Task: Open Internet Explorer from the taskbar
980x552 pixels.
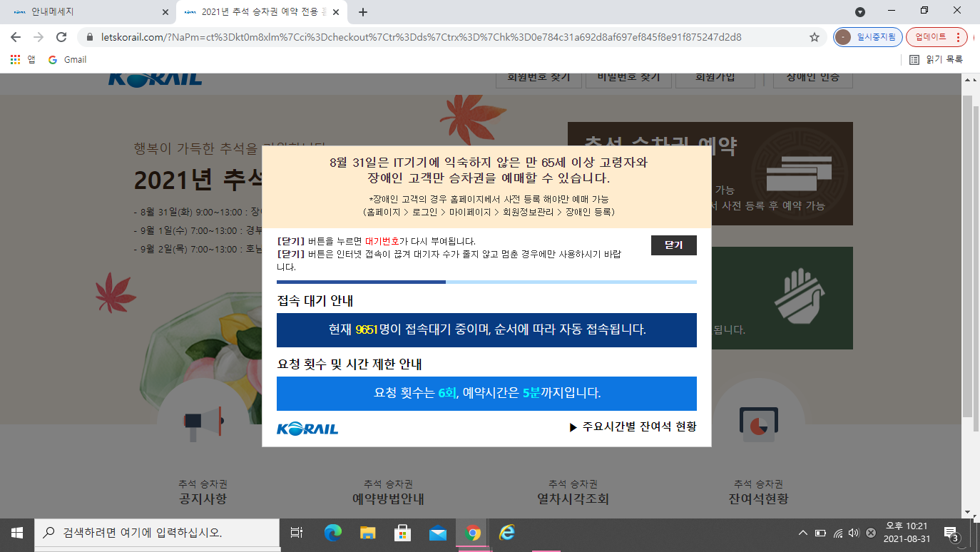Action: click(507, 533)
